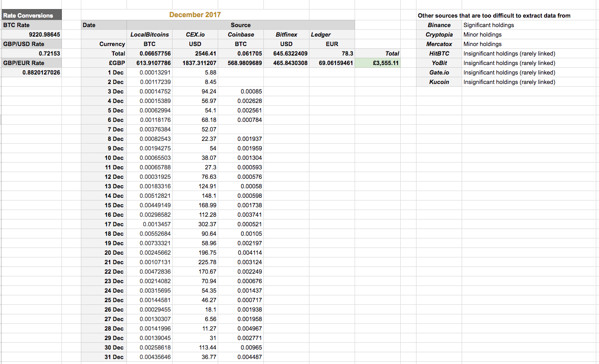
Task: Select the CEX.io value 148.1
Action: (195, 196)
